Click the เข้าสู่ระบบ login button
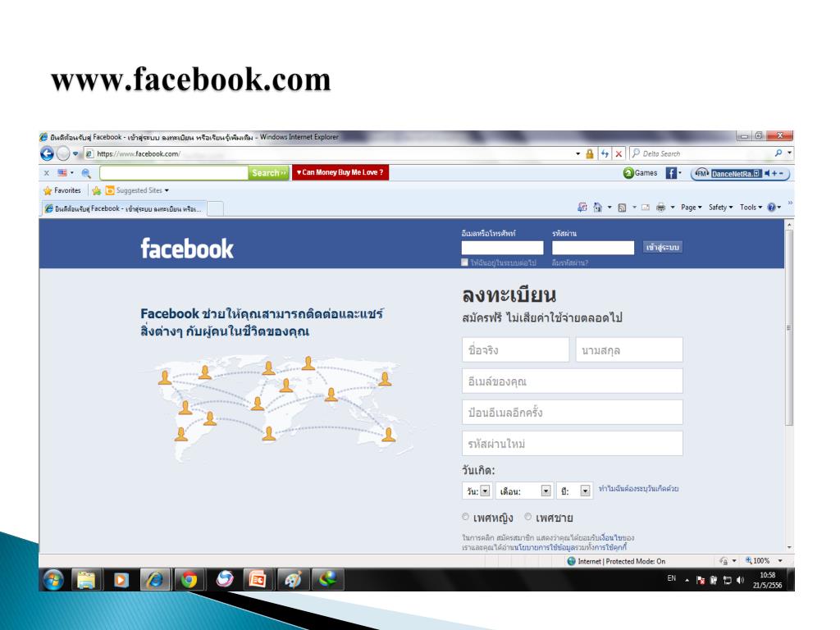840x630 pixels. coord(663,248)
